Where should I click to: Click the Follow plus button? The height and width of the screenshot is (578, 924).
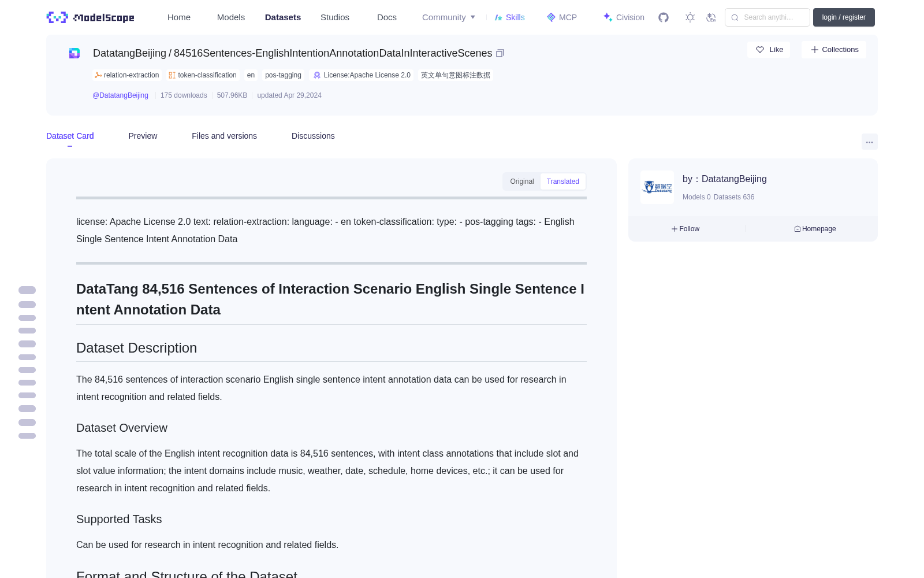pyautogui.click(x=685, y=229)
